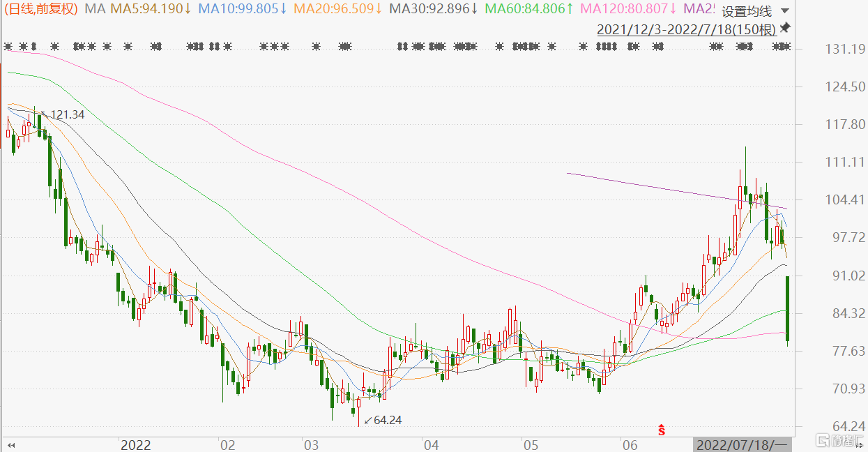Select the truncated MA2 indicator label
The image size is (868, 452).
tap(698, 9)
